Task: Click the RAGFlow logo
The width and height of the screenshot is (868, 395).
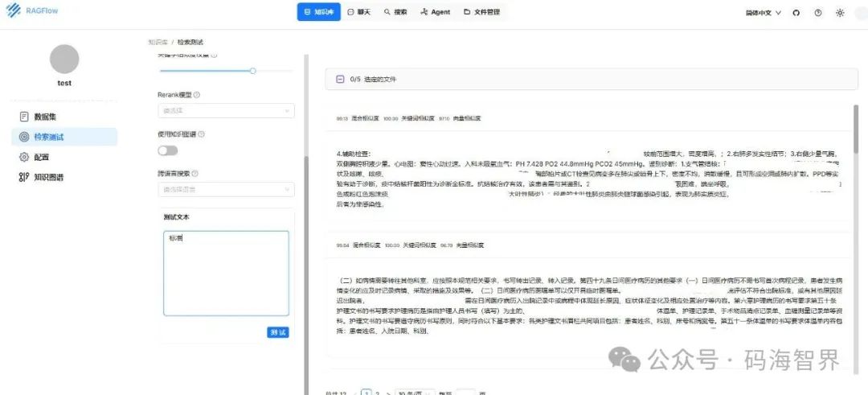Action: [x=32, y=10]
